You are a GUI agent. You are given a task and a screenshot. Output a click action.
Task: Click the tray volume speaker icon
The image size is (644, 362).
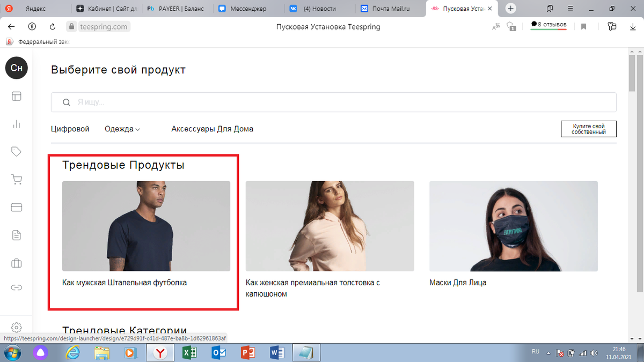[594, 353]
